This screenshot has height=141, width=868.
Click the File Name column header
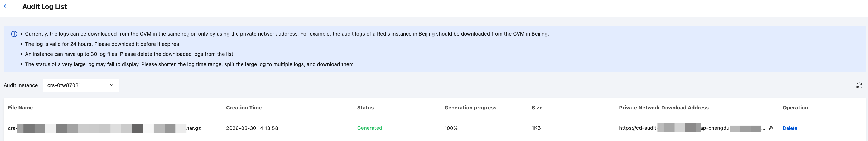20,108
